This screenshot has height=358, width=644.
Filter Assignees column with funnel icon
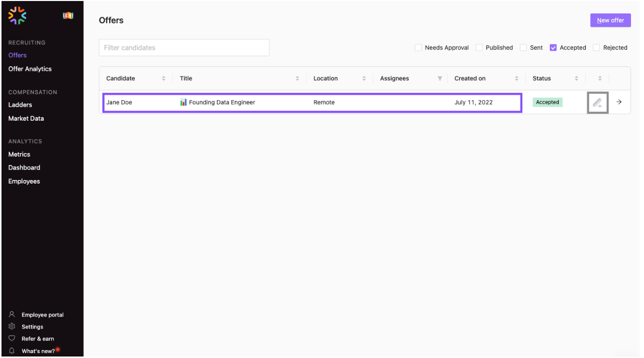[440, 78]
